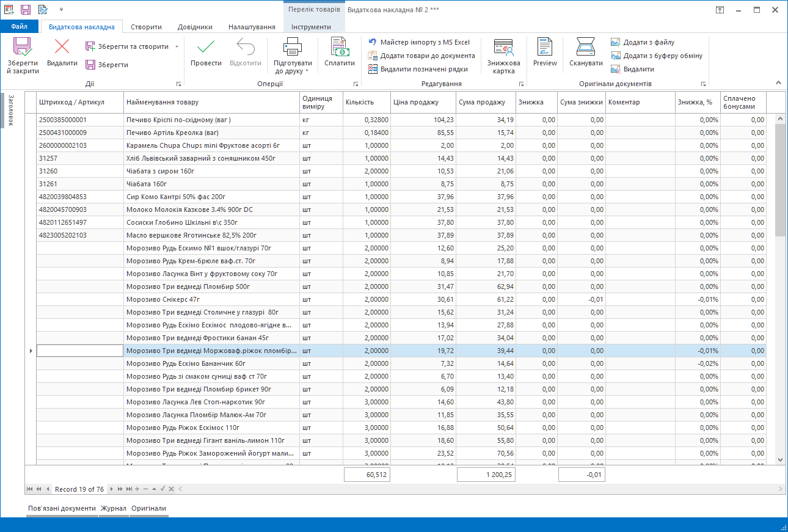Sort by Сума продажу column header
Screen dimensions: 788x532
pos(486,103)
